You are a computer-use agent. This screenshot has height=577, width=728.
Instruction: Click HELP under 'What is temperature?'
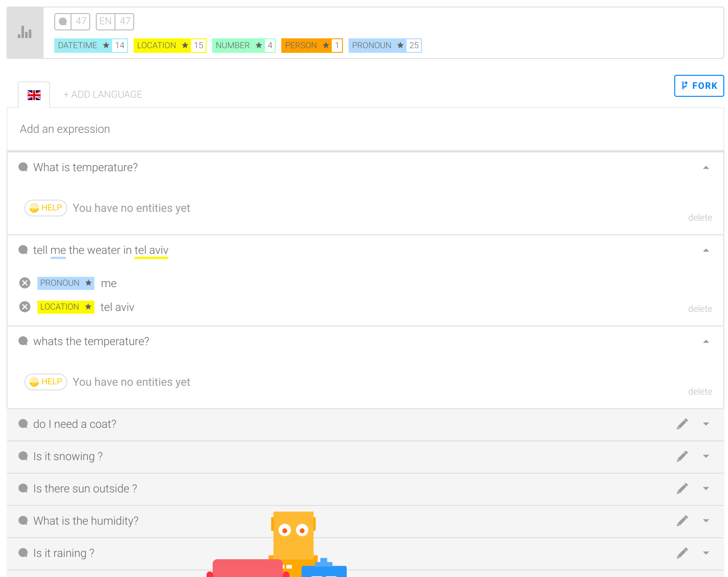click(x=46, y=208)
